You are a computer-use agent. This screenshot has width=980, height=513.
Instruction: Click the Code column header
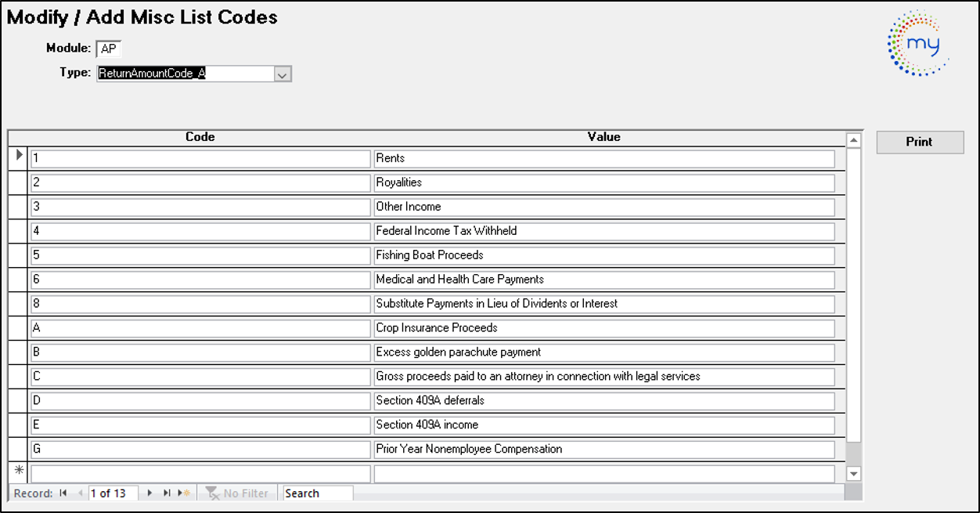click(x=200, y=137)
